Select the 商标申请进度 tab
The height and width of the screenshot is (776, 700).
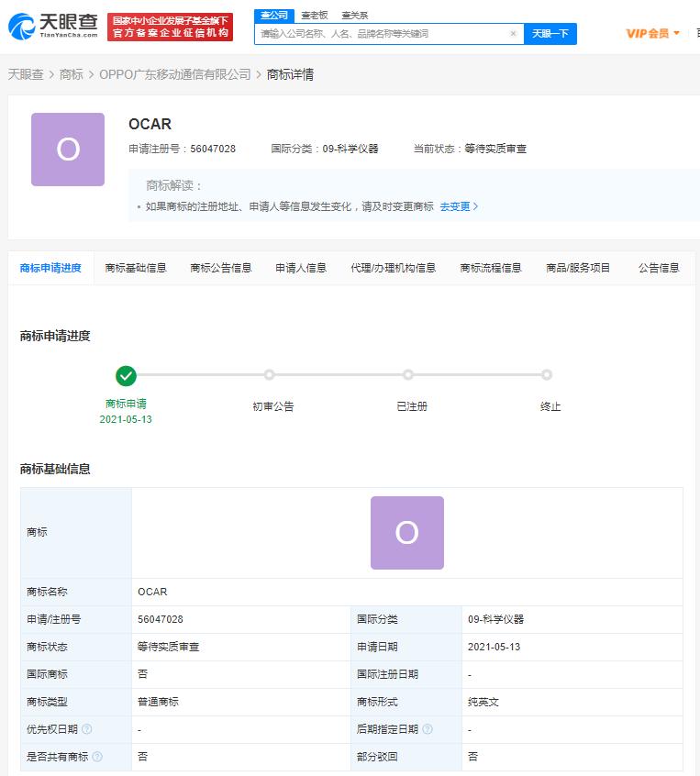pyautogui.click(x=50, y=268)
